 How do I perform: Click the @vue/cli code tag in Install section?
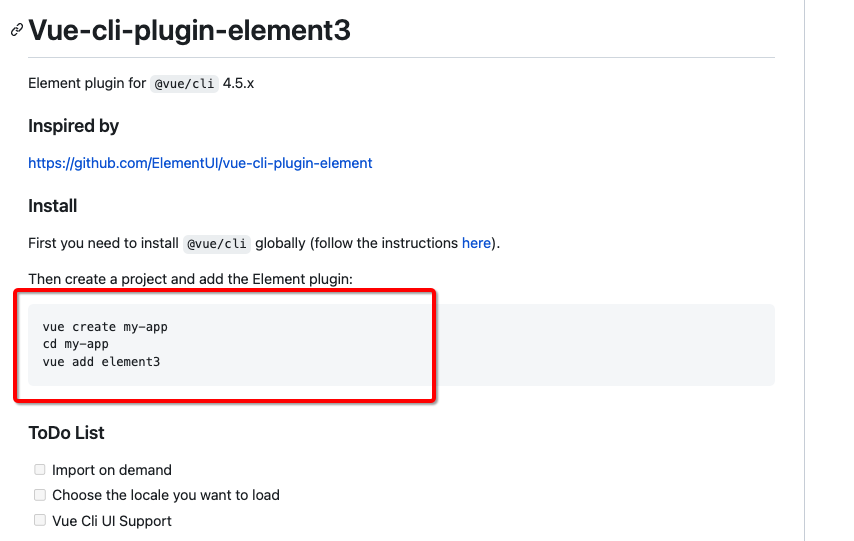217,243
